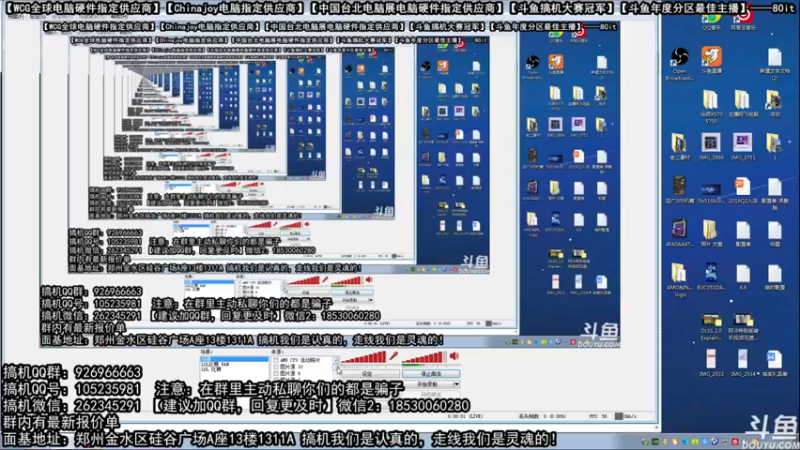The image size is (800, 450).
Task: Open the 搞机礼品单 document file
Action: [774, 363]
